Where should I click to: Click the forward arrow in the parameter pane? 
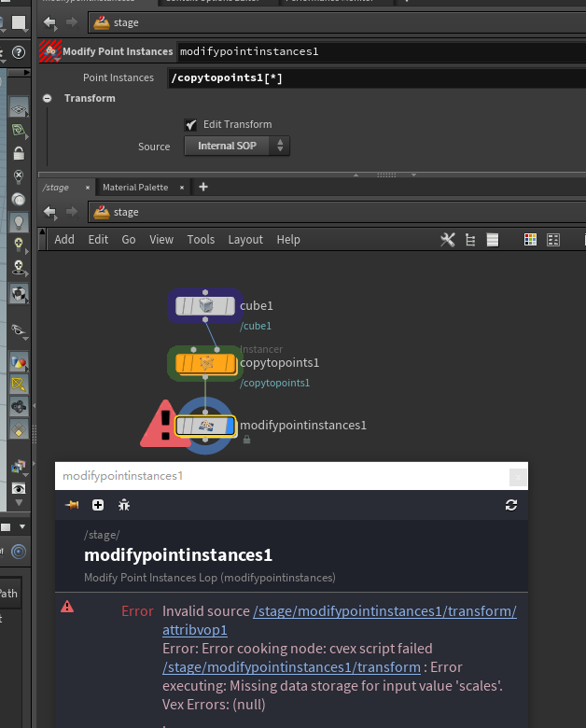tap(72, 22)
